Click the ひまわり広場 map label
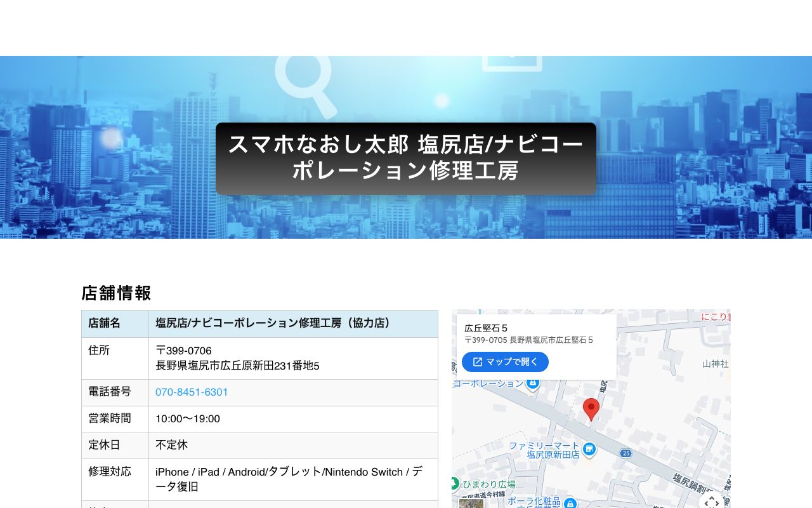Viewport: 812px width, 508px height. (x=488, y=485)
